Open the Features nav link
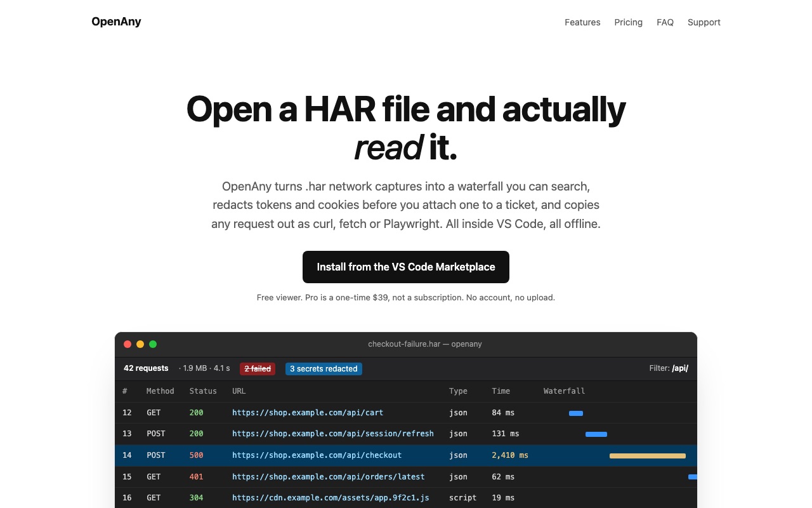This screenshot has width=812, height=508. coord(582,22)
